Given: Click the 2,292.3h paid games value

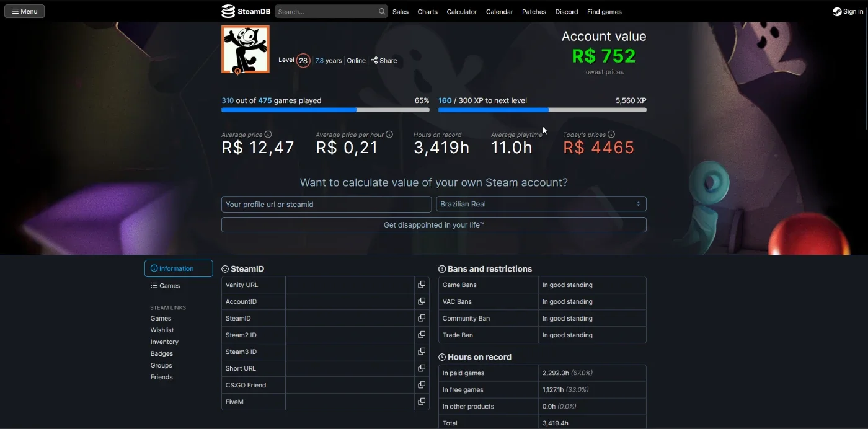Looking at the screenshot, I should coord(556,373).
